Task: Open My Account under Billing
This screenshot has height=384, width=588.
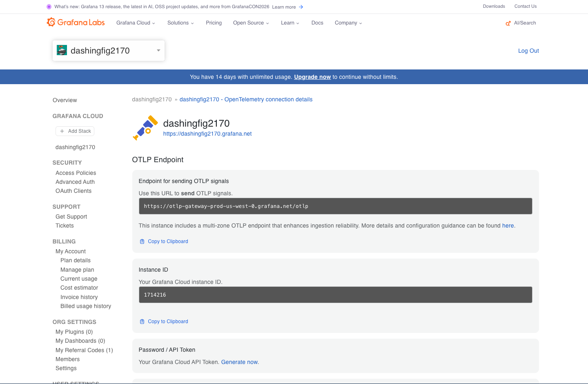Action: click(71, 251)
